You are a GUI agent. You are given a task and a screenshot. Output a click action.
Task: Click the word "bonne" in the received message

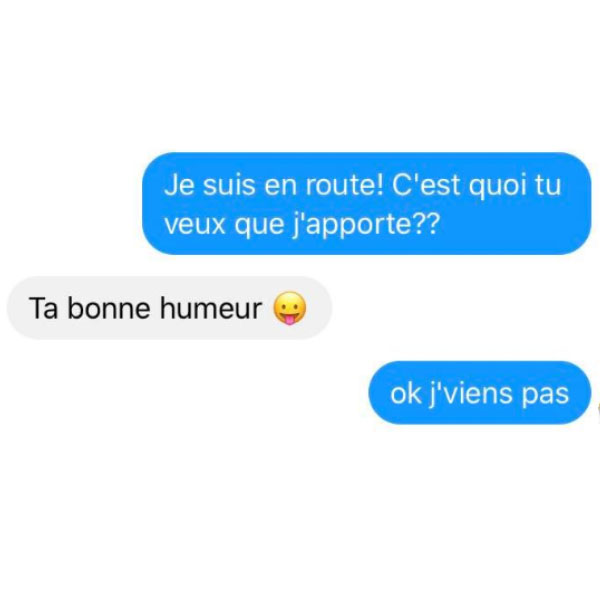(x=109, y=308)
